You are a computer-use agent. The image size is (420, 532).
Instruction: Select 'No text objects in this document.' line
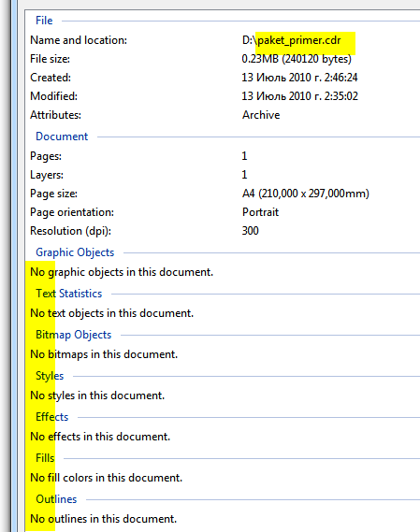point(111,313)
